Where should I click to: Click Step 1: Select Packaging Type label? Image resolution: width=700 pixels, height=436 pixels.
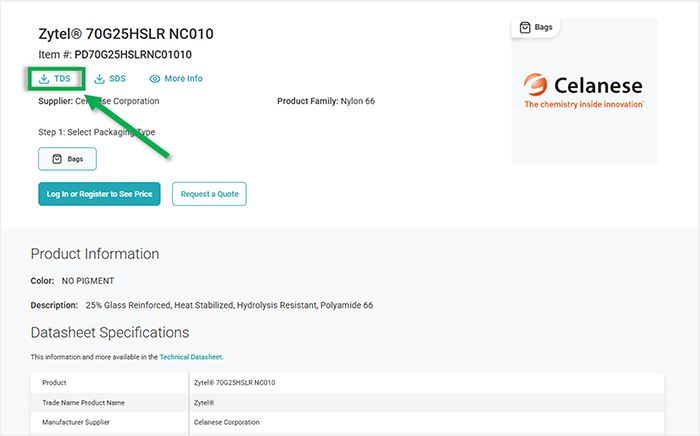pyautogui.click(x=97, y=132)
